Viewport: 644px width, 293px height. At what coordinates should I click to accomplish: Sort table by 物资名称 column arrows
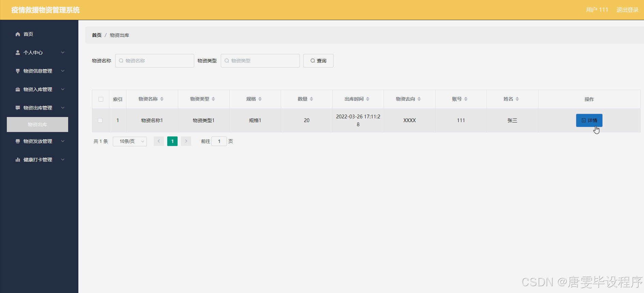(162, 99)
